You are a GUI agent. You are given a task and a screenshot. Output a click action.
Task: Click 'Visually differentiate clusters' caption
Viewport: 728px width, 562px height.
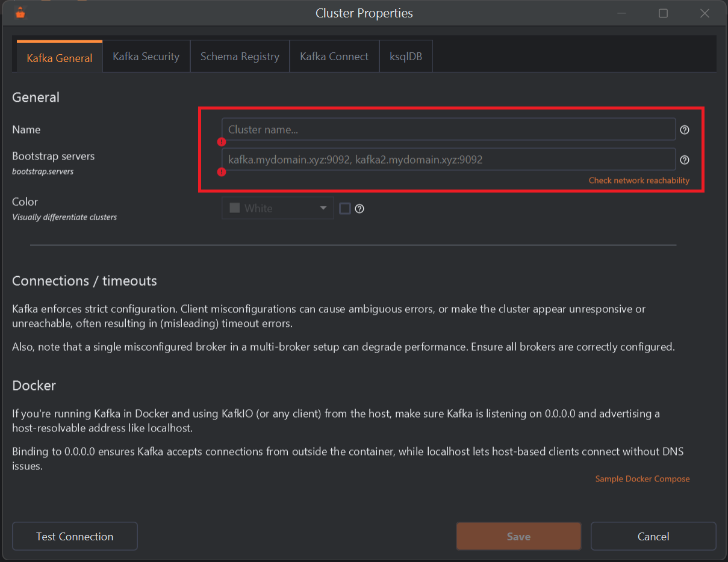[x=64, y=217]
